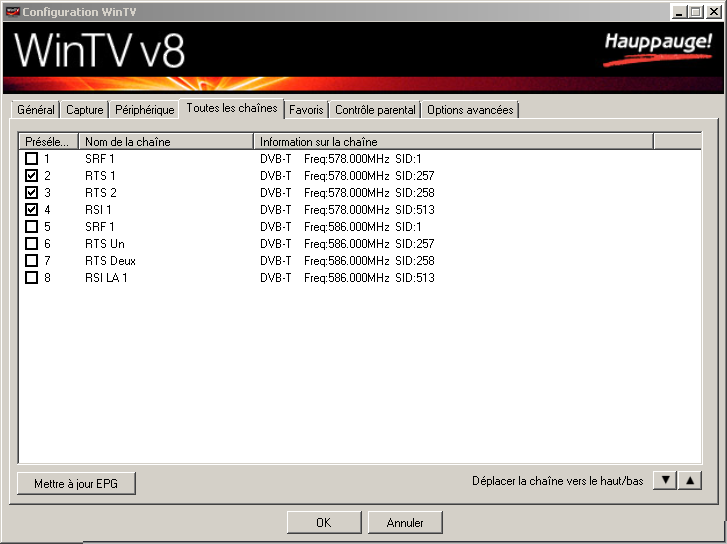Move channel up with the up arrow
The image size is (727, 544).
click(690, 481)
